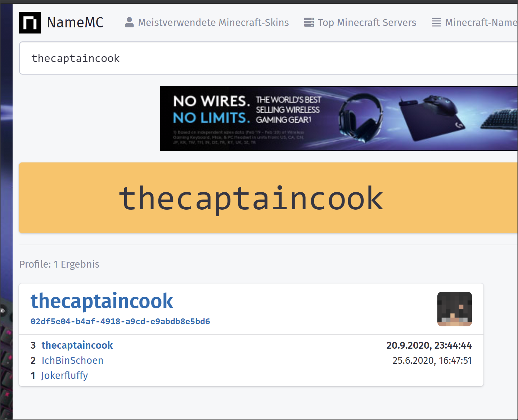Focus the search field containing thecaptaincook
This screenshot has width=518, height=420.
point(269,58)
